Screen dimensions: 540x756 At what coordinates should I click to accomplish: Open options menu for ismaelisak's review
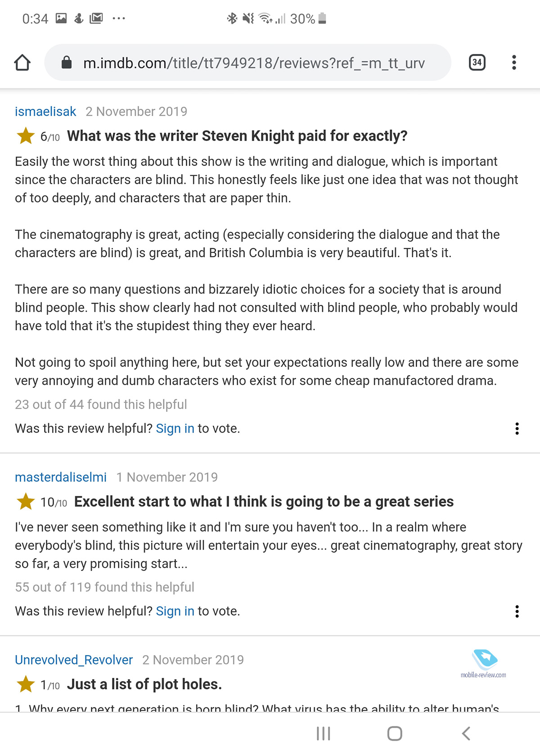[x=517, y=429]
